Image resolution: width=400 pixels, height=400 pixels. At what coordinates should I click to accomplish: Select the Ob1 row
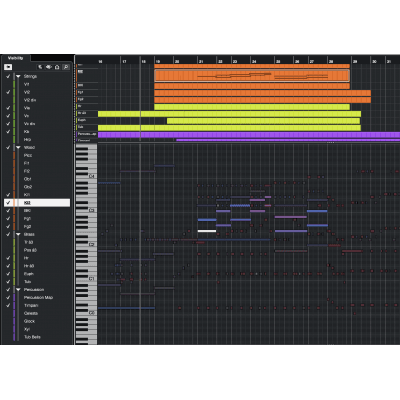37,179
